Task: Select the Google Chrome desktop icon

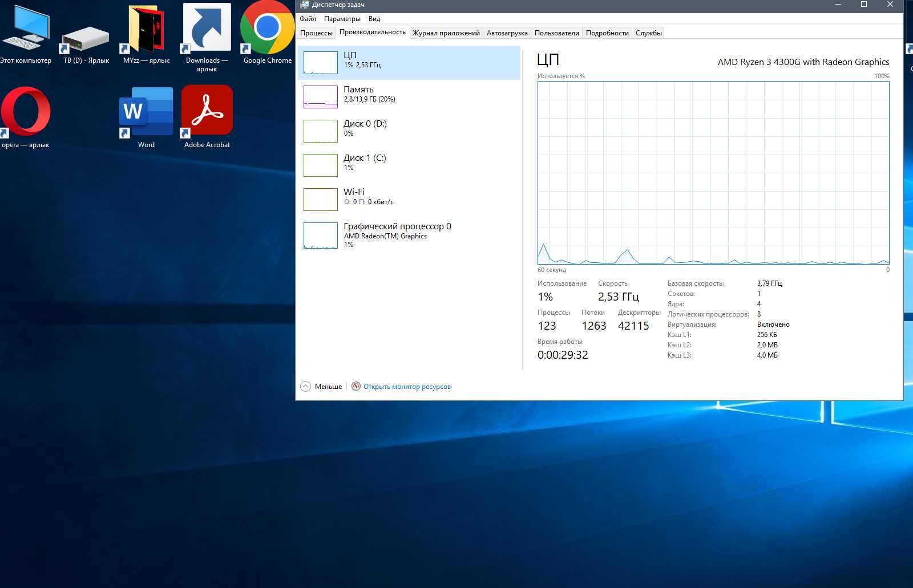Action: coord(267,33)
